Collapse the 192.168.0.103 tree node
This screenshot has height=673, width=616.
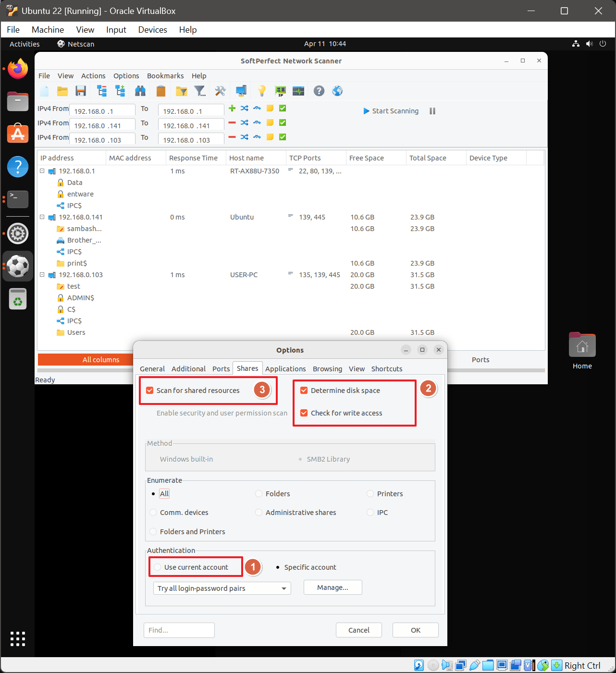click(42, 275)
